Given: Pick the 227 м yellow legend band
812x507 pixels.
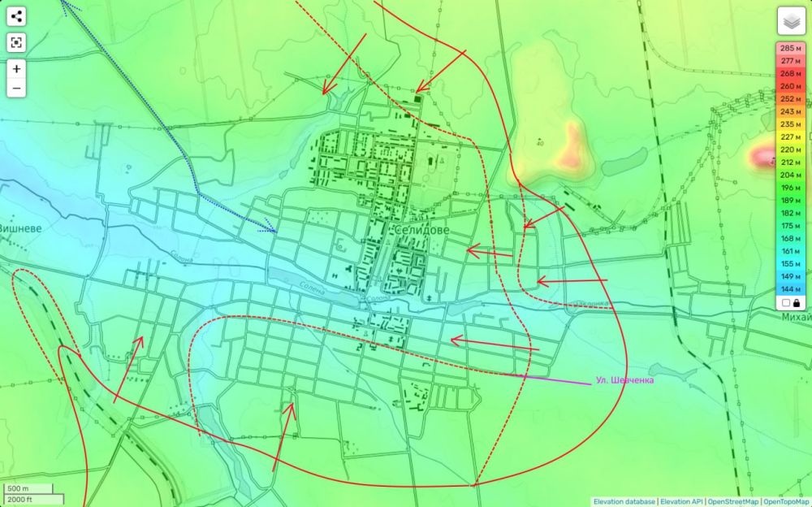Looking at the screenshot, I should [790, 136].
